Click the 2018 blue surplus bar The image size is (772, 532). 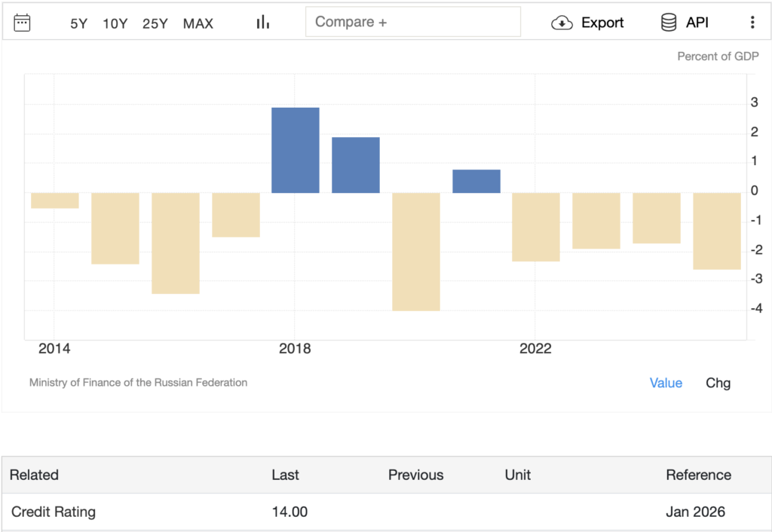pos(296,150)
